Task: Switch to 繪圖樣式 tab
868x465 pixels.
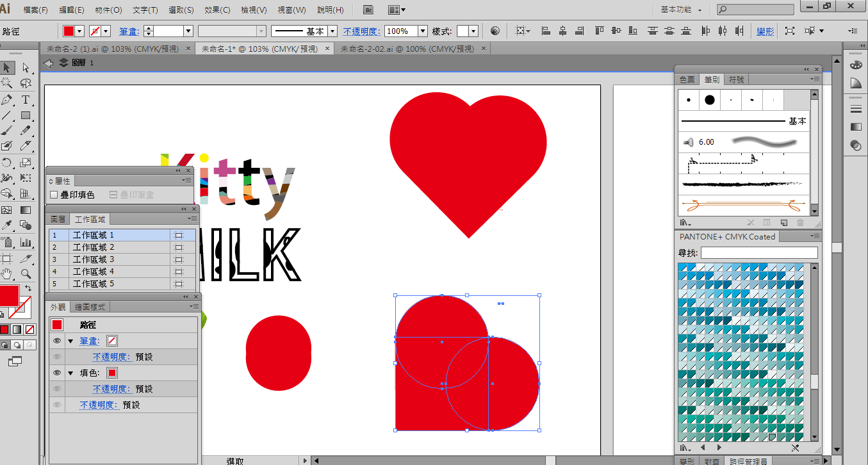Action: [x=91, y=307]
